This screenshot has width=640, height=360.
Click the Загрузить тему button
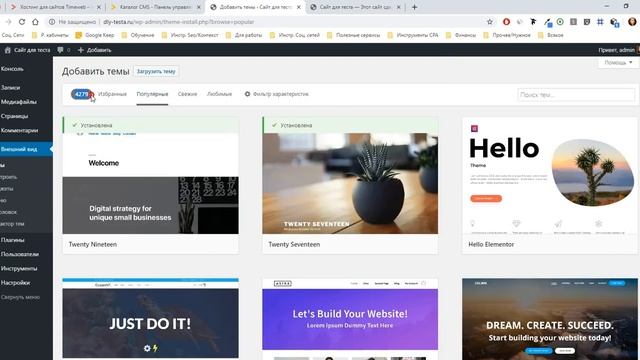click(x=156, y=71)
